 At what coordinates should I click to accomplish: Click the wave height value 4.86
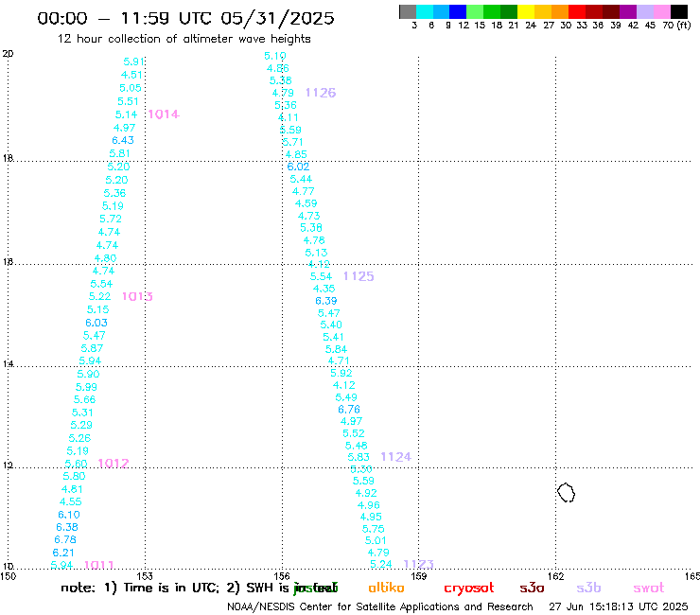point(278,69)
